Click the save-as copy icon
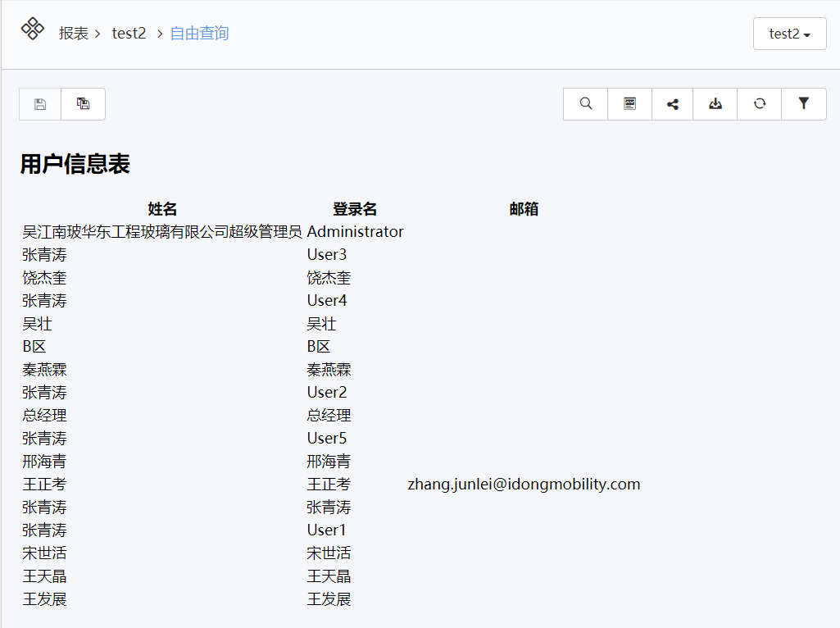840x628 pixels. click(x=83, y=104)
